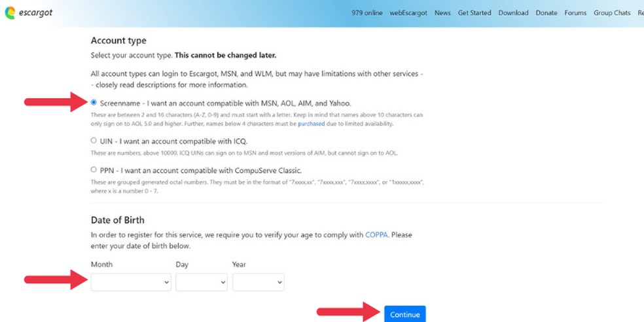Click the blue Continue button
644x322 pixels.
pos(405,314)
